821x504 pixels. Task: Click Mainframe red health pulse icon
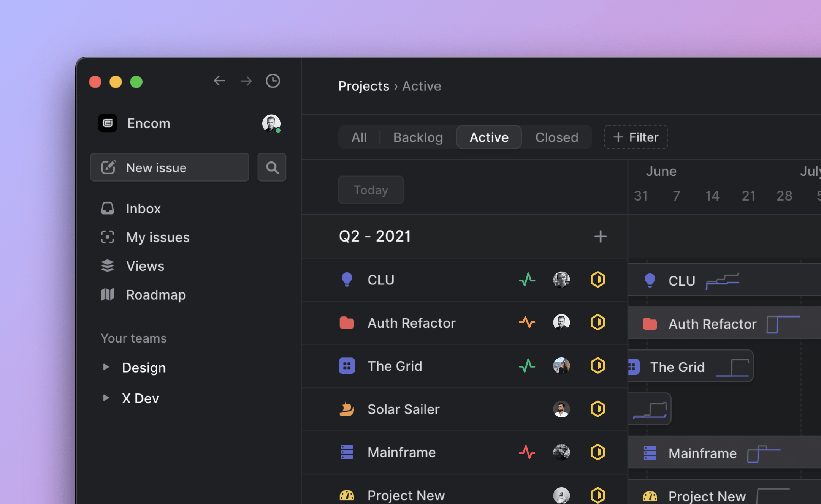coord(527,452)
